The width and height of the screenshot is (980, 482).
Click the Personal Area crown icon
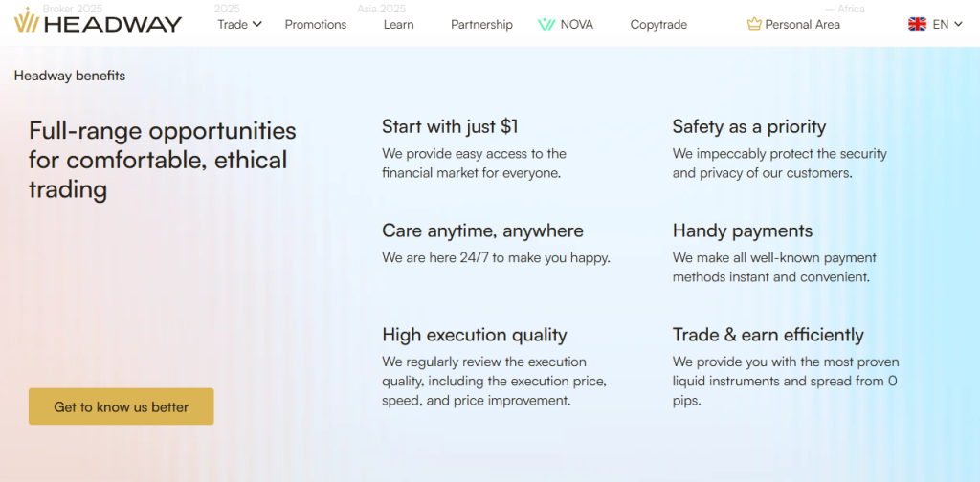[x=754, y=24]
